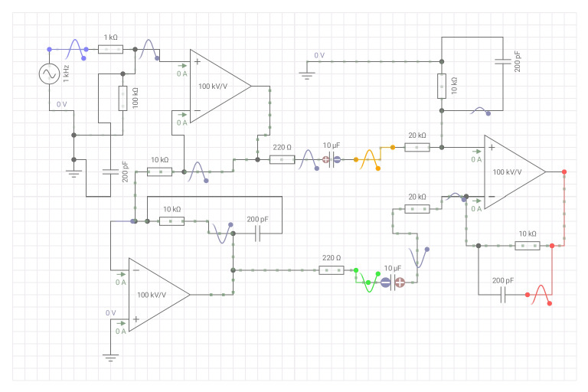Click the '0 V' label on the top ground rail
This screenshot has width=588, height=392.
point(319,56)
